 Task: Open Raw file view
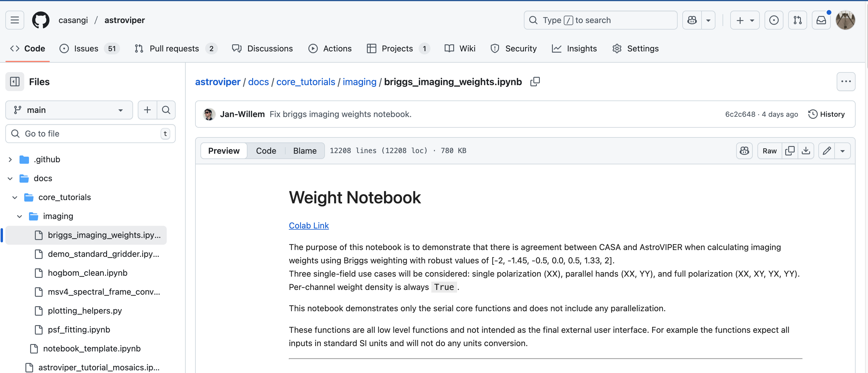[x=770, y=151]
